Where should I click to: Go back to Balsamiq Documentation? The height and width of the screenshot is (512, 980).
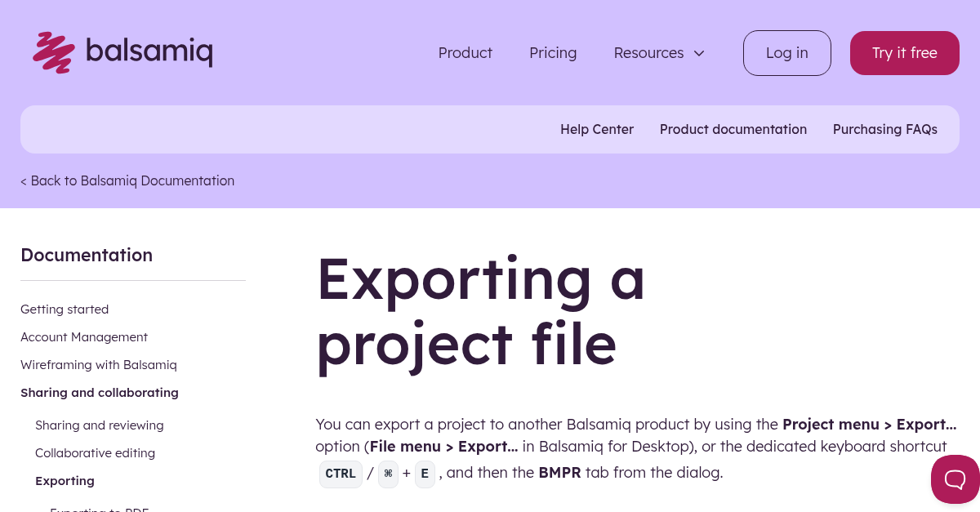[x=127, y=180]
